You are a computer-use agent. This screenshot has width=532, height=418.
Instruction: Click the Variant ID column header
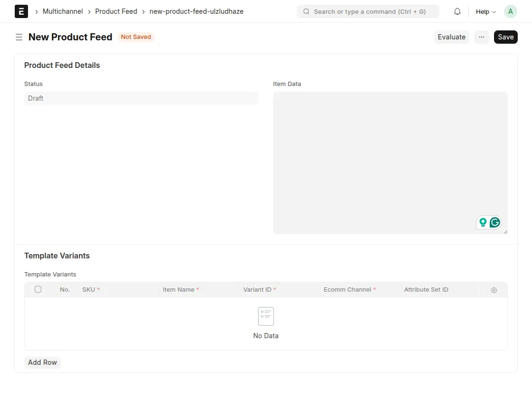[x=259, y=290]
